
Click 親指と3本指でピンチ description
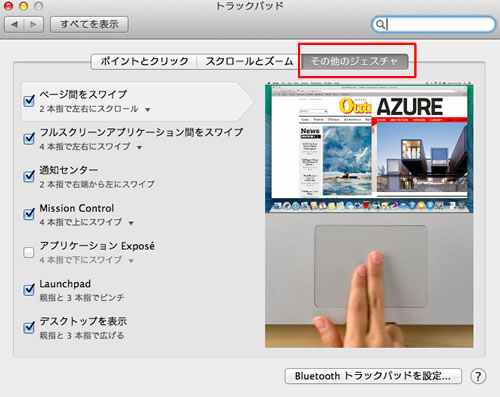pyautogui.click(x=82, y=298)
